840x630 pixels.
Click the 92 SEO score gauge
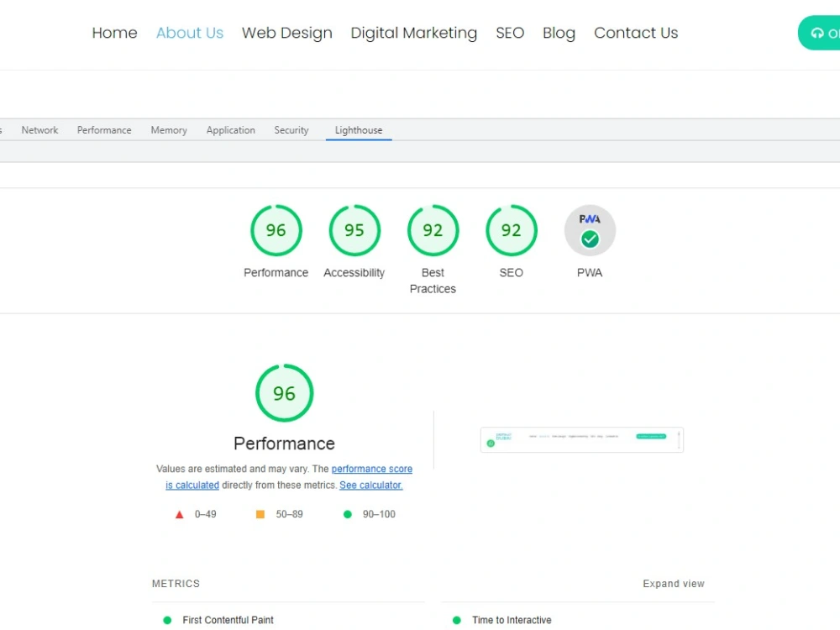pos(511,230)
